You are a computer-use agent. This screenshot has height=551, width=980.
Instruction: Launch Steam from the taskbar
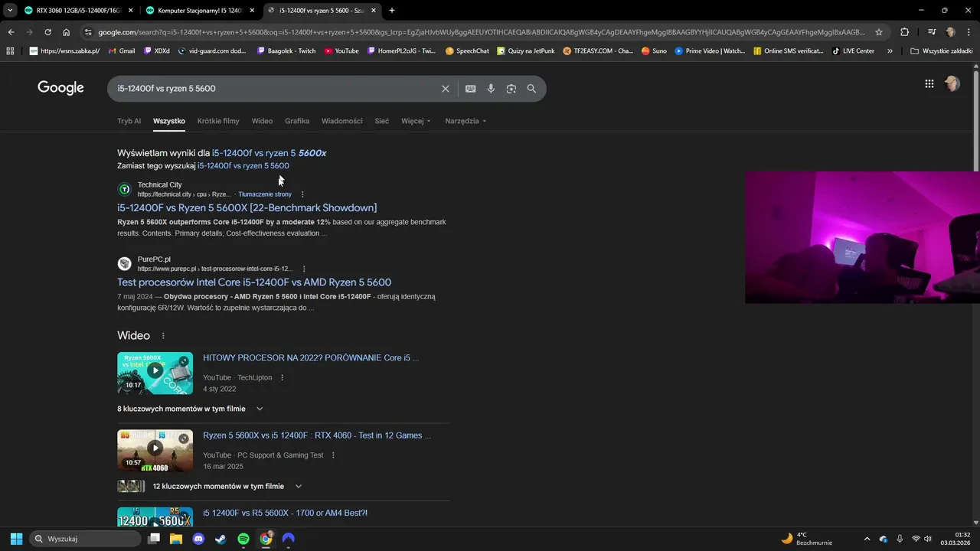tap(220, 539)
